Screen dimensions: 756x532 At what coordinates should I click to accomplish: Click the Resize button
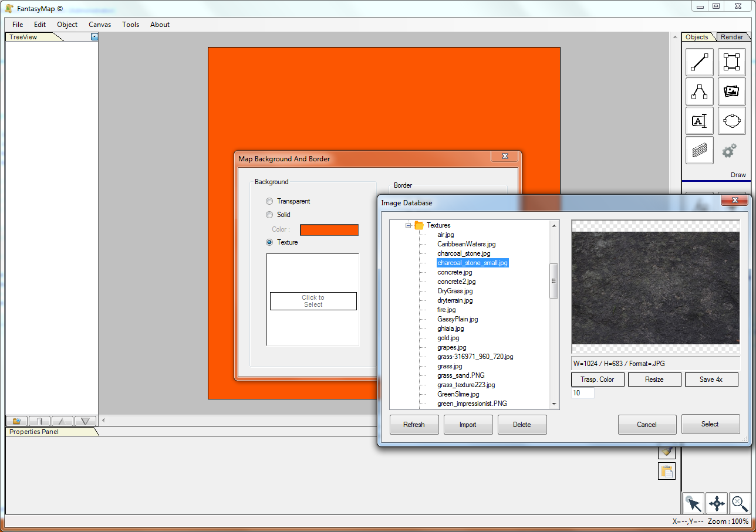[654, 379]
